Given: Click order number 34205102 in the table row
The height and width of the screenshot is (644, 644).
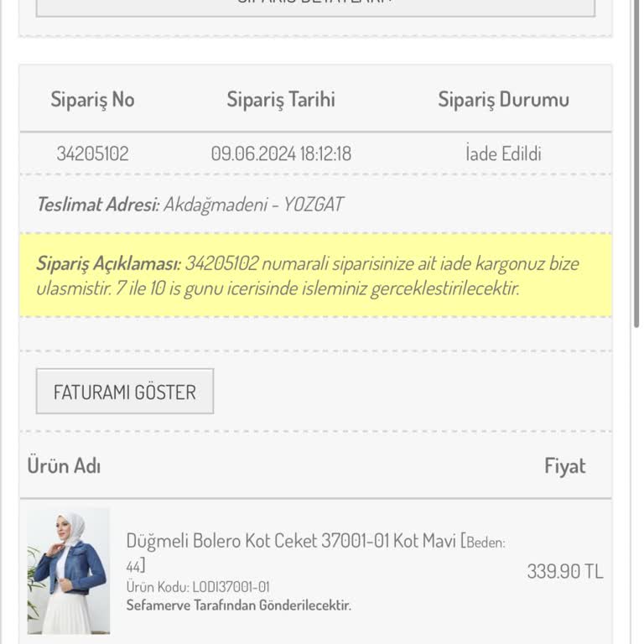Looking at the screenshot, I should (92, 153).
